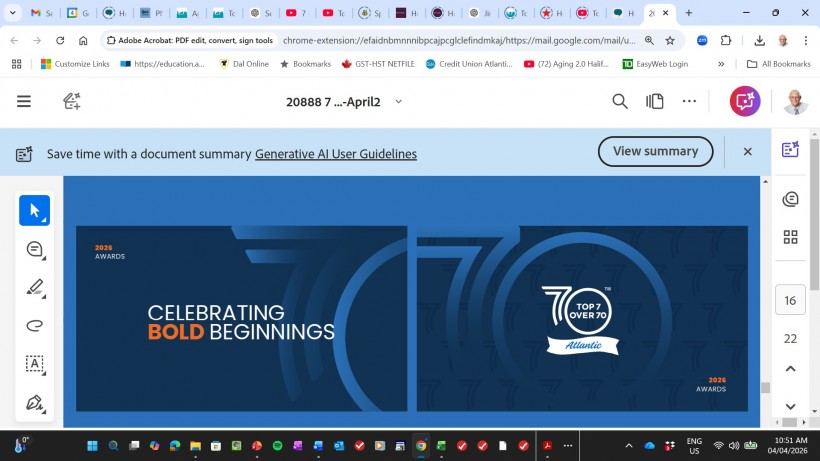
Task: Dismiss the document summary banner
Action: click(x=747, y=152)
